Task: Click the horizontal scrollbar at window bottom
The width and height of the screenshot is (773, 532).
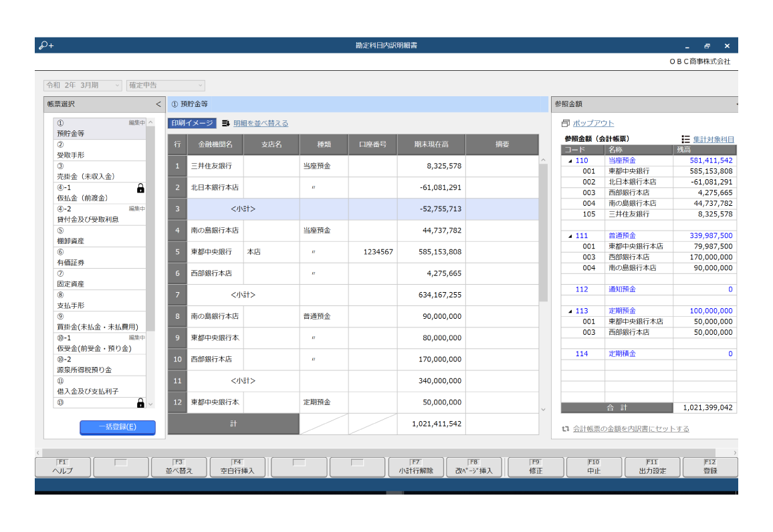Action: (378, 452)
